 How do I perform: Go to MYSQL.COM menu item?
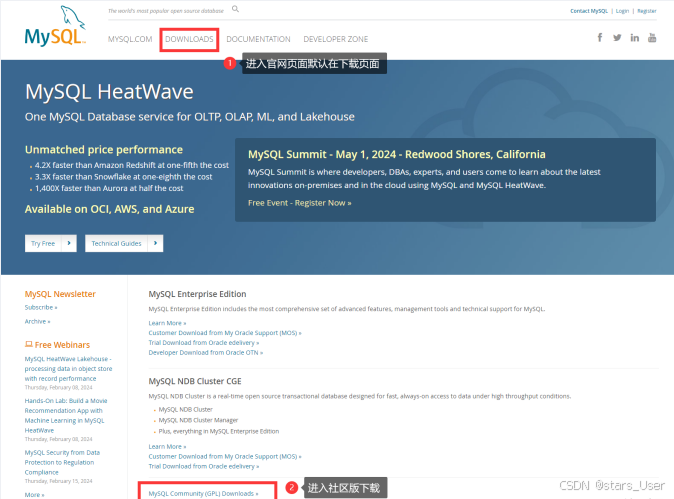pyautogui.click(x=130, y=39)
